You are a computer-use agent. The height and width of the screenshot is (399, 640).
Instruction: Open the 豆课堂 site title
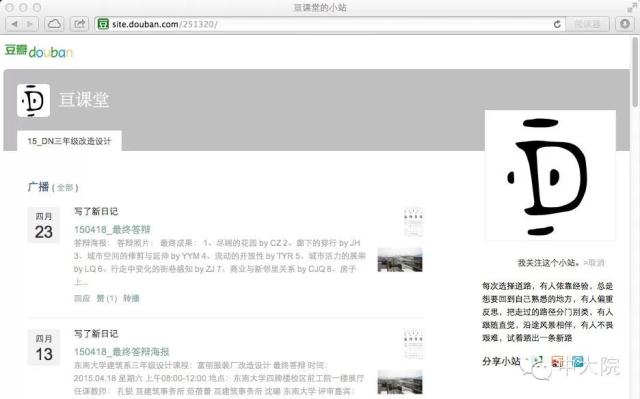tap(84, 100)
